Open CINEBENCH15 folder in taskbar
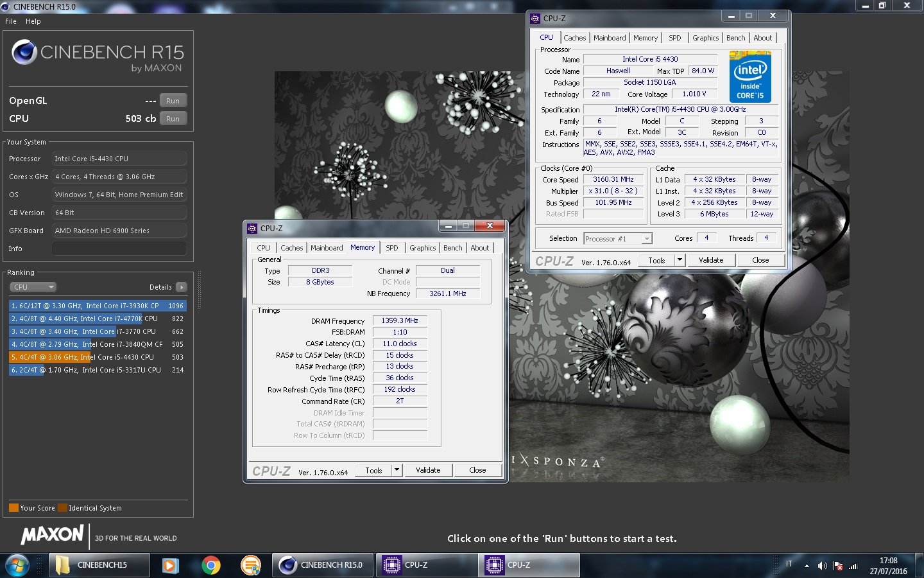Screen dimensions: 924x578 pos(99,565)
